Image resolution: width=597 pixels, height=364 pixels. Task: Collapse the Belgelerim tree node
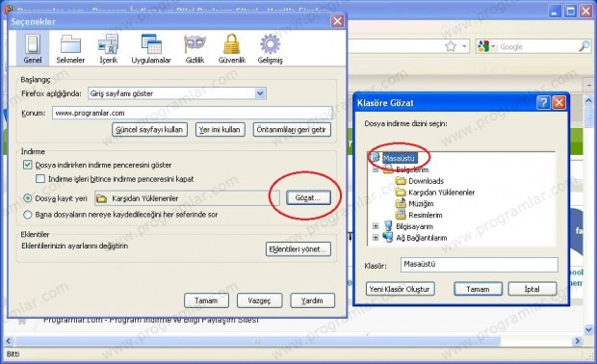pyautogui.click(x=376, y=169)
